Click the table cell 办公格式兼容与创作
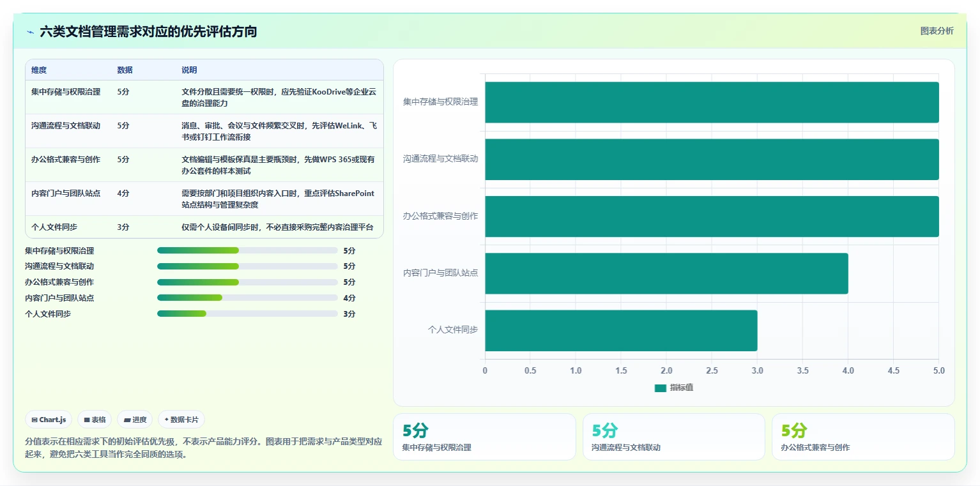Image resolution: width=980 pixels, height=486 pixels. pyautogui.click(x=66, y=160)
